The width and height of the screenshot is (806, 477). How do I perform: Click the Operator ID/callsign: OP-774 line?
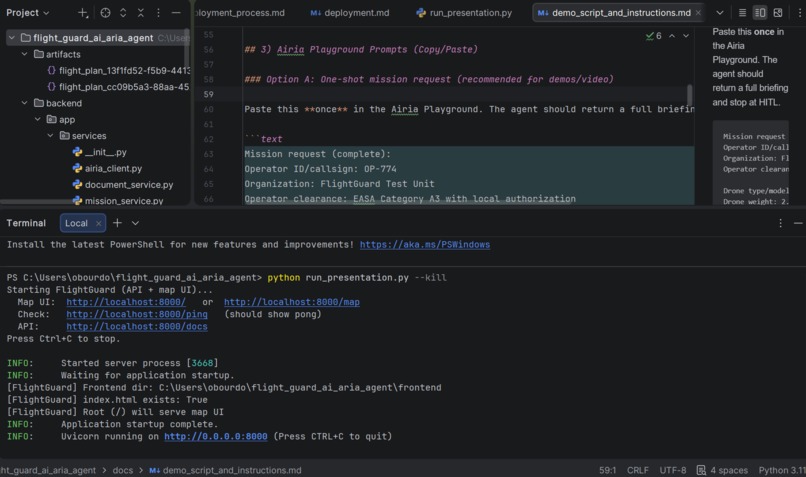320,169
